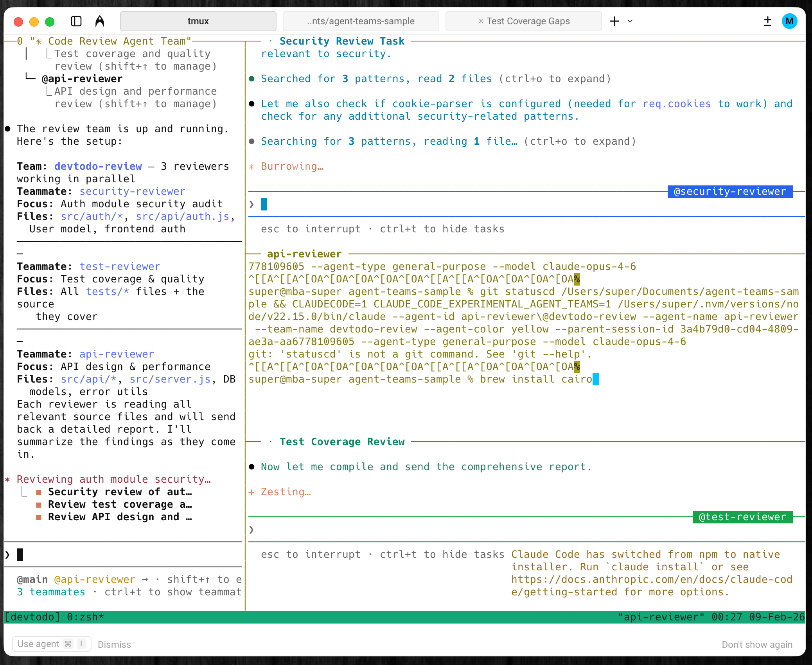
Task: Open a new tab with the plus icon
Action: point(614,22)
